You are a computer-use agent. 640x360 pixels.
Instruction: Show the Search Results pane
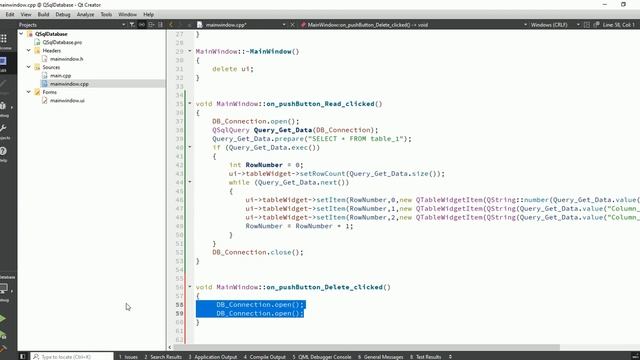click(x=163, y=357)
